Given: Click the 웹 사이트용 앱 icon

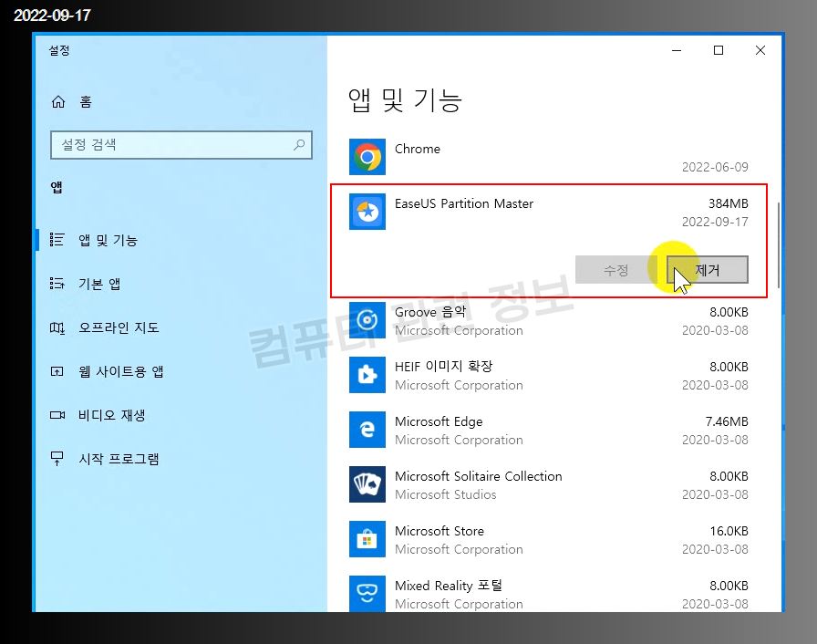Looking at the screenshot, I should [57, 371].
